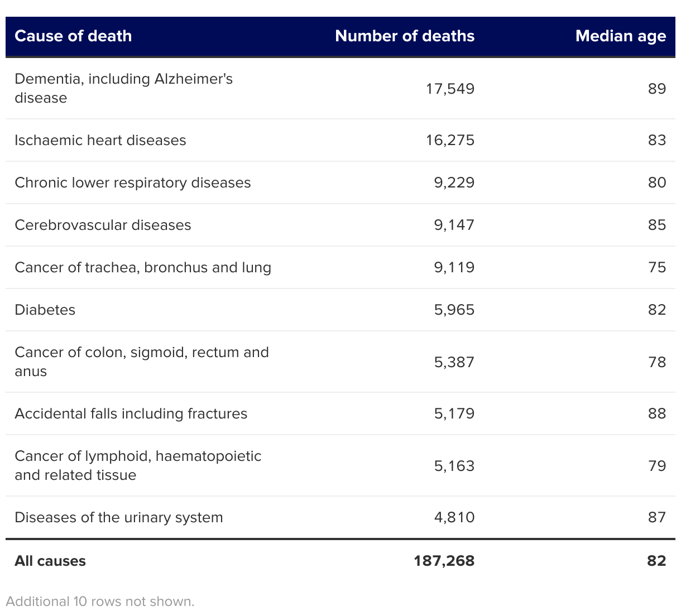Select the 16,275 deaths value
Viewport: 681px width, 616px height.
450,140
